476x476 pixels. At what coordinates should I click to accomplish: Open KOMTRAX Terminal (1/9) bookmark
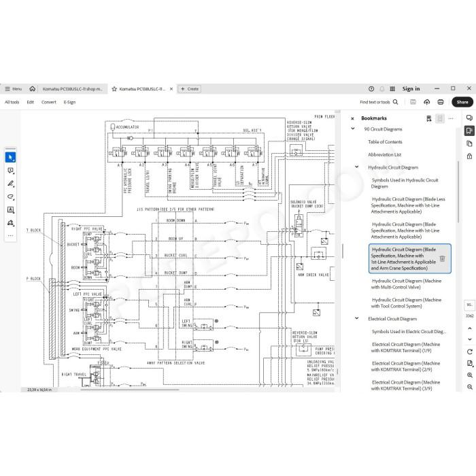(405, 347)
